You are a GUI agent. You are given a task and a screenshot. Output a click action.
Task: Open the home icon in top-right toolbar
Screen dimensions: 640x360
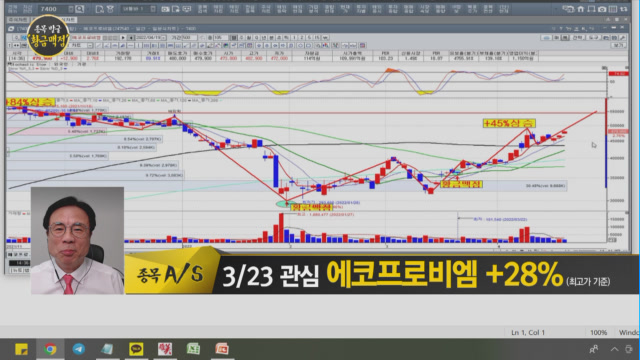tap(580, 9)
